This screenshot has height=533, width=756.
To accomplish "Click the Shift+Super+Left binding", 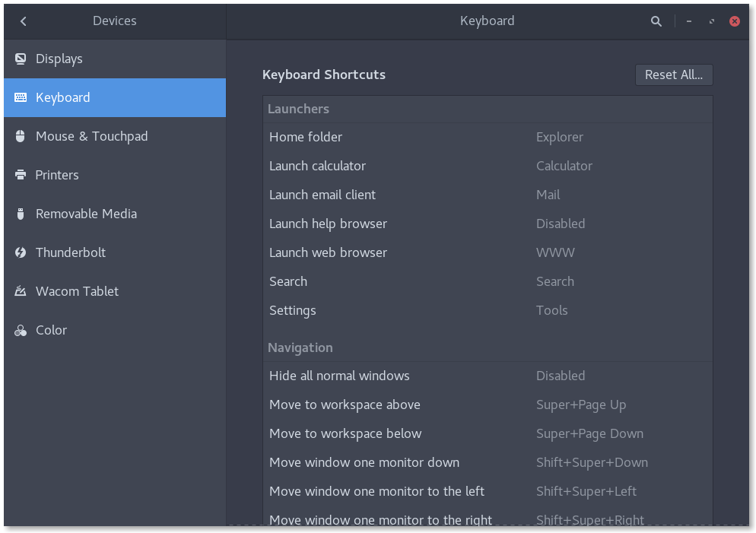I will click(x=586, y=492).
